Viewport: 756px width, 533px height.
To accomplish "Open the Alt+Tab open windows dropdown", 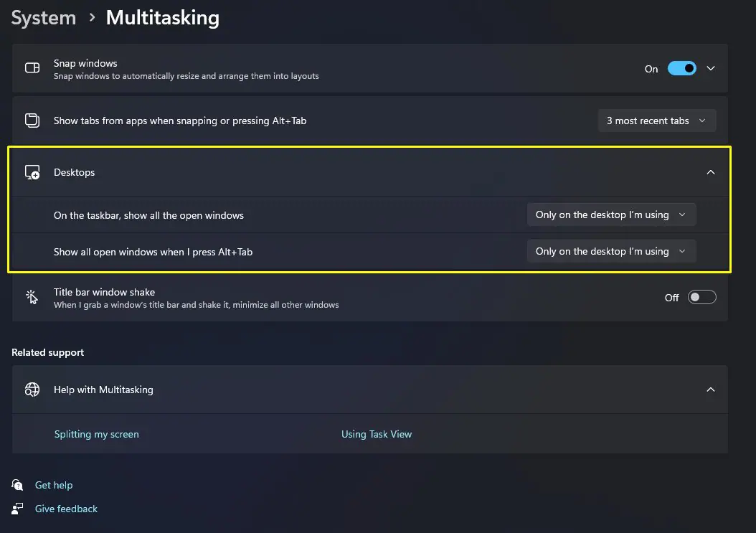I will (x=611, y=251).
